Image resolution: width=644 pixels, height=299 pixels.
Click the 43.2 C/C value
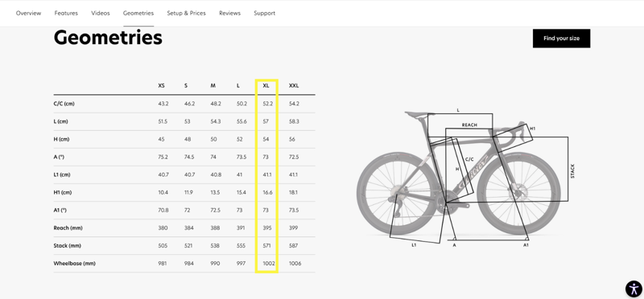[163, 104]
